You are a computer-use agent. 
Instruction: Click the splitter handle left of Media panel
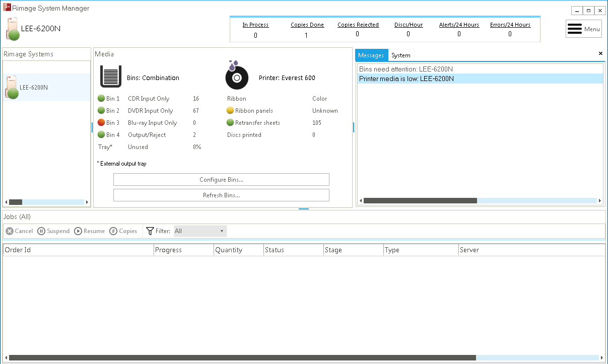pyautogui.click(x=92, y=127)
